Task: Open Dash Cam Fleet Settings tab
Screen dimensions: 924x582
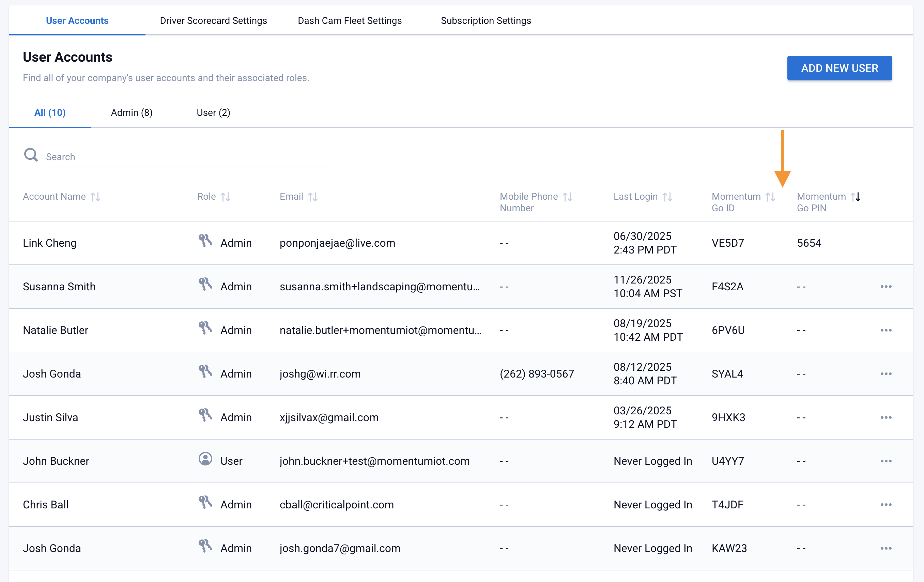Action: coord(350,21)
